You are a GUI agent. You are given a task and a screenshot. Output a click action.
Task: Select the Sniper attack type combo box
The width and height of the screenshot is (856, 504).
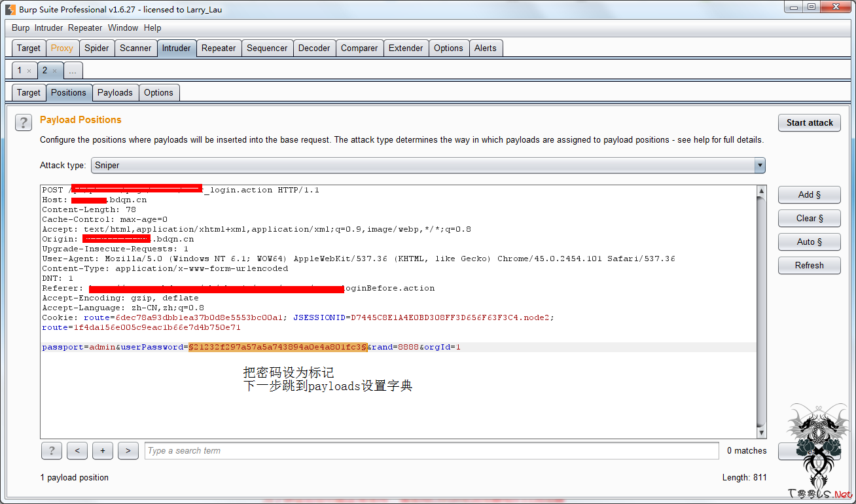click(428, 166)
